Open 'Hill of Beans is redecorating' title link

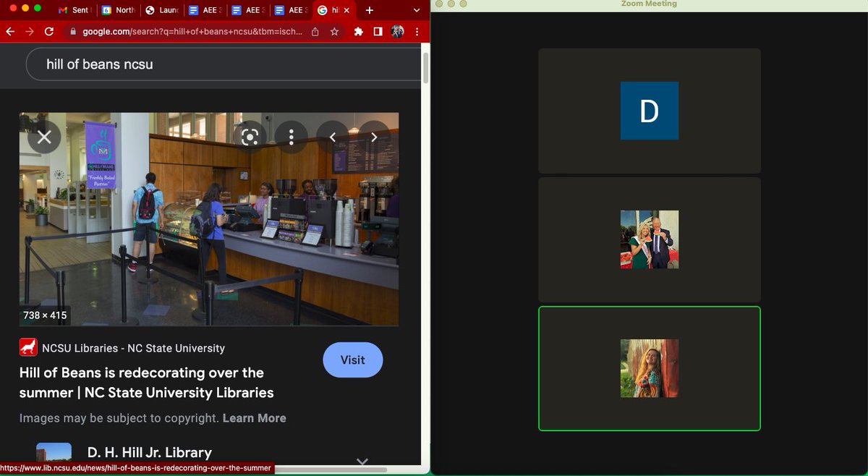pos(147,383)
